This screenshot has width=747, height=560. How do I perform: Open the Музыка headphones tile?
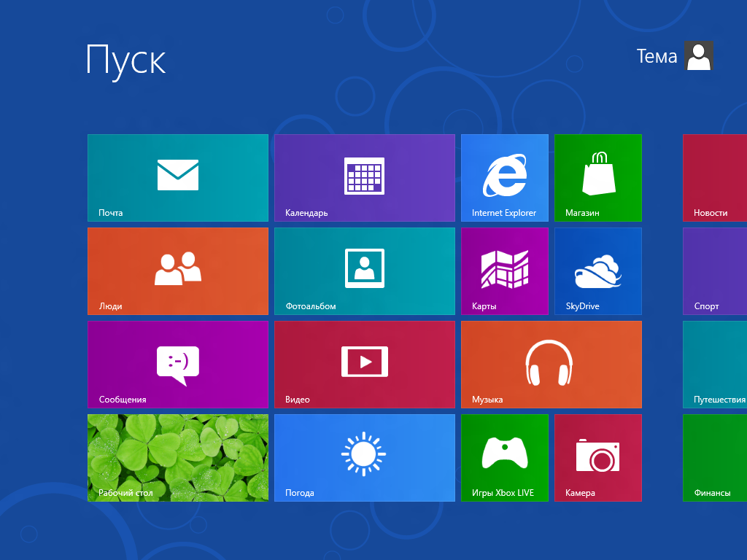[x=551, y=364]
